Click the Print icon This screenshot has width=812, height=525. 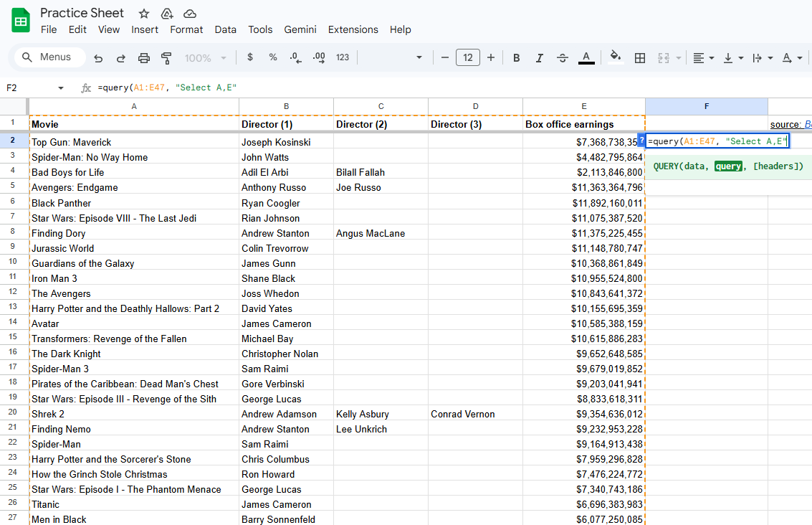143,57
